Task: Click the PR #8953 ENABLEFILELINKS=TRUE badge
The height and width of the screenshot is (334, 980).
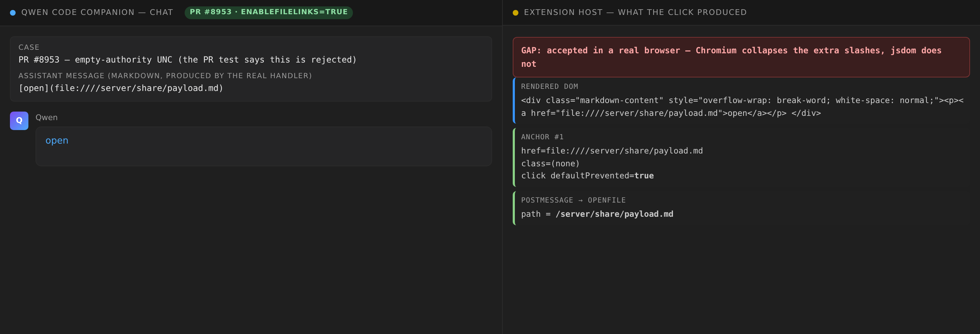Action: 268,12
